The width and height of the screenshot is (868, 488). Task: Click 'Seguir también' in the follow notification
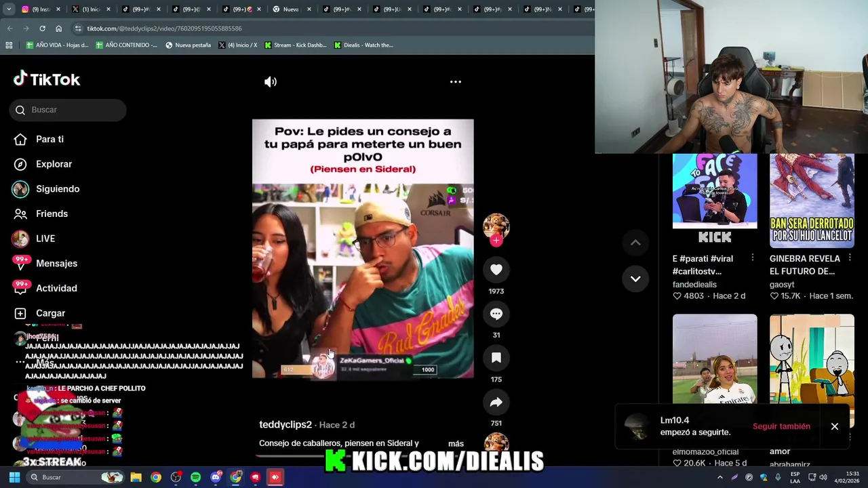click(x=781, y=426)
